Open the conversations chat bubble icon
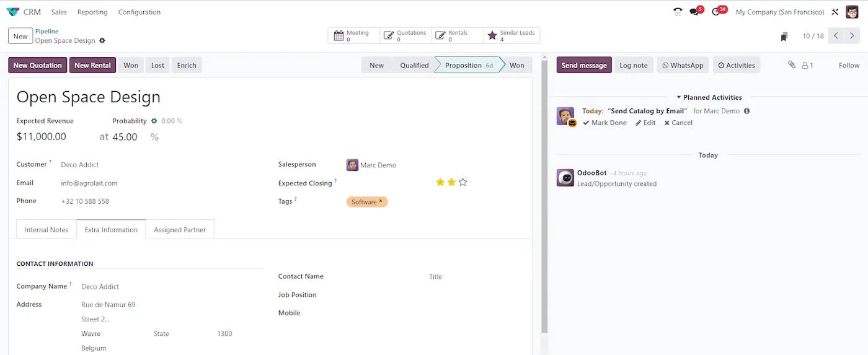Image resolution: width=868 pixels, height=355 pixels. pyautogui.click(x=694, y=12)
